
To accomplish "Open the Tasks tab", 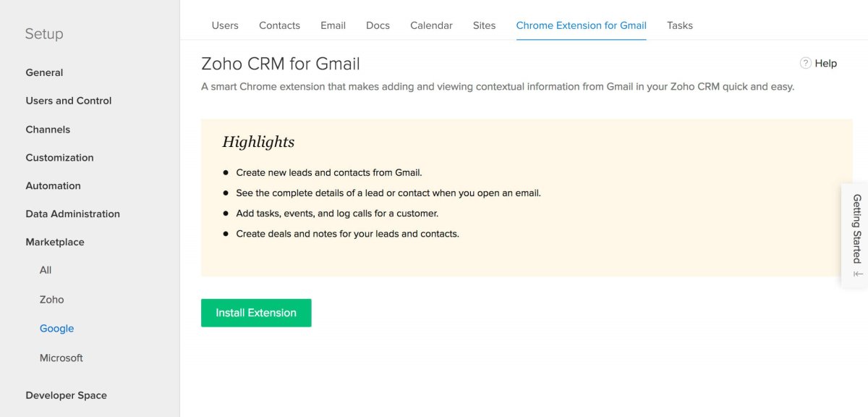I will point(680,25).
